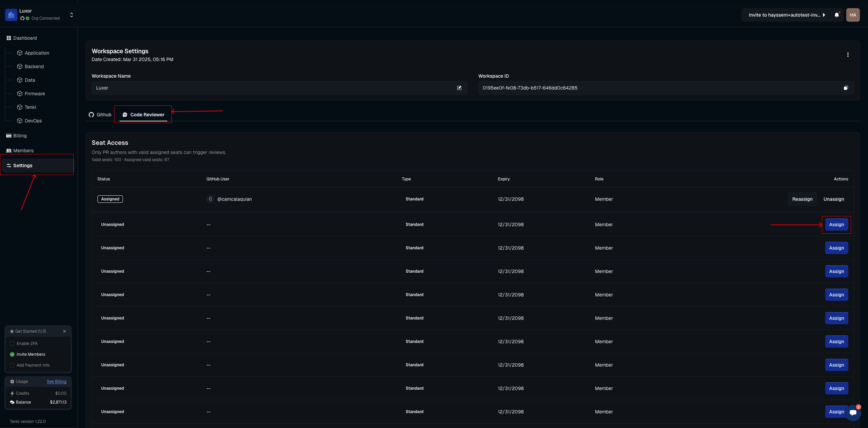Image resolution: width=868 pixels, height=428 pixels.
Task: Check the Enable 2FA step
Action: pyautogui.click(x=12, y=344)
